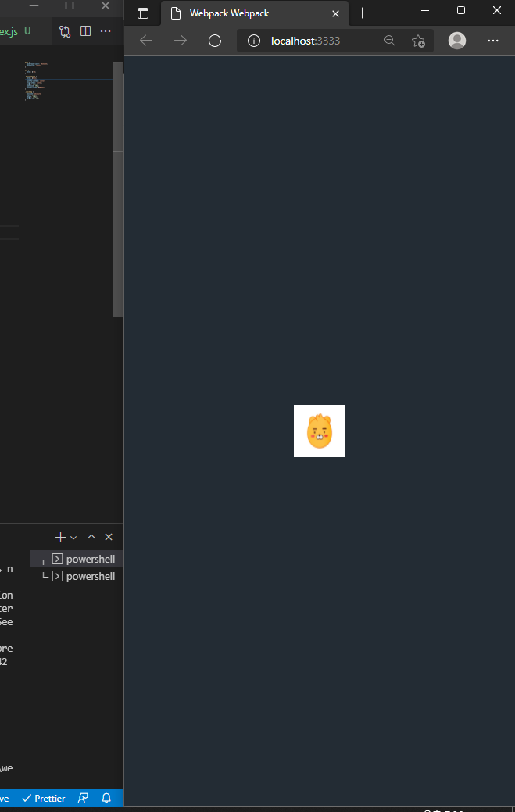
Task: Open the terminal launch profile dropdown
Action: pos(73,538)
